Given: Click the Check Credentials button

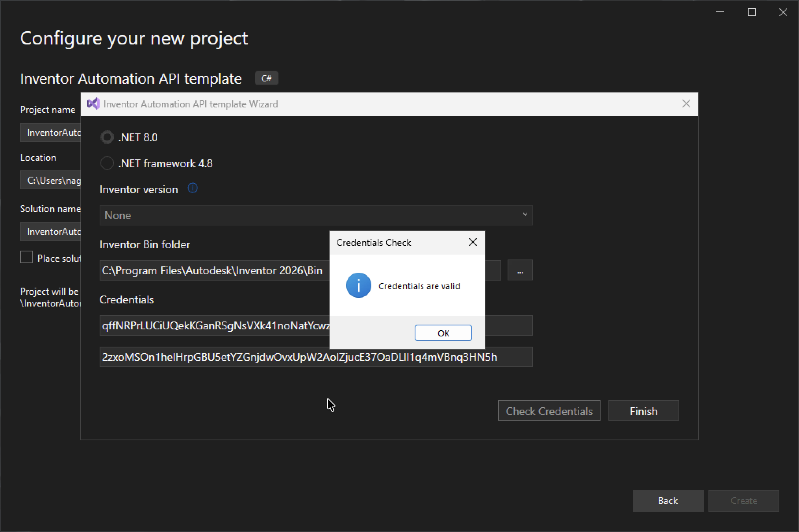Looking at the screenshot, I should (549, 410).
